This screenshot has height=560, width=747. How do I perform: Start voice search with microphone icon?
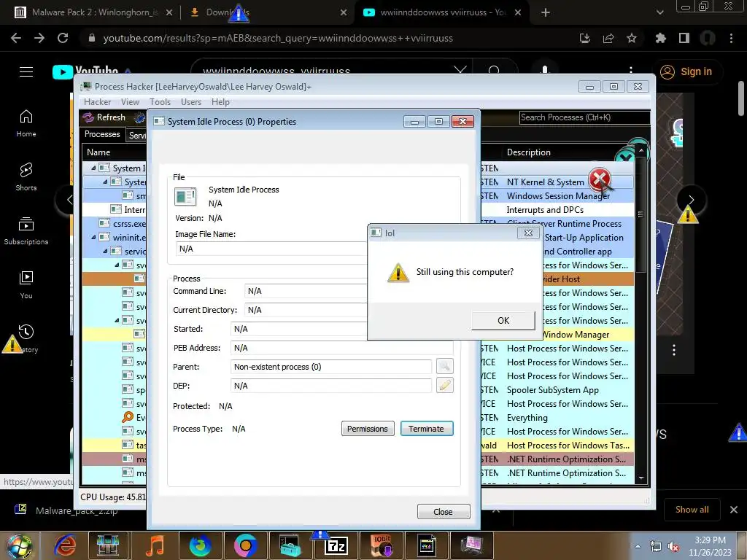click(x=544, y=71)
